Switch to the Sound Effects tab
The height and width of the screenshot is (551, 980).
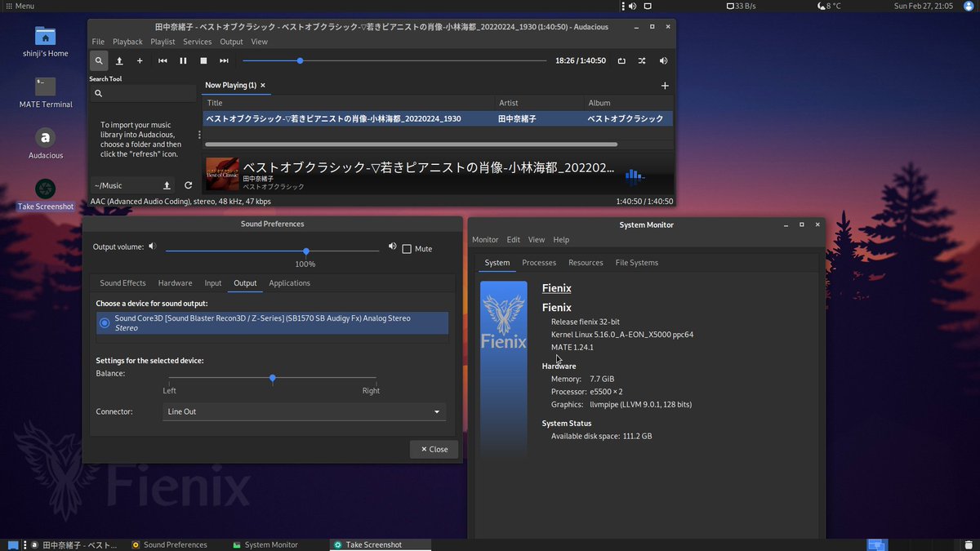coord(122,283)
